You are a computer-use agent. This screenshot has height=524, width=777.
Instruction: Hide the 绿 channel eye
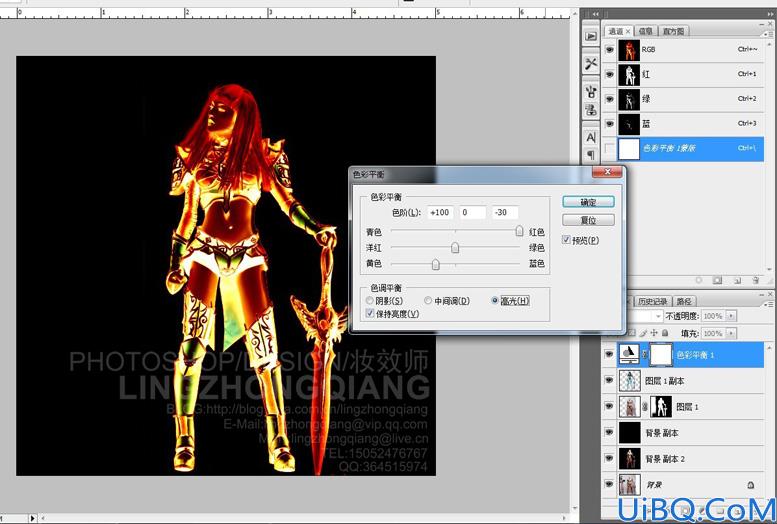click(610, 99)
